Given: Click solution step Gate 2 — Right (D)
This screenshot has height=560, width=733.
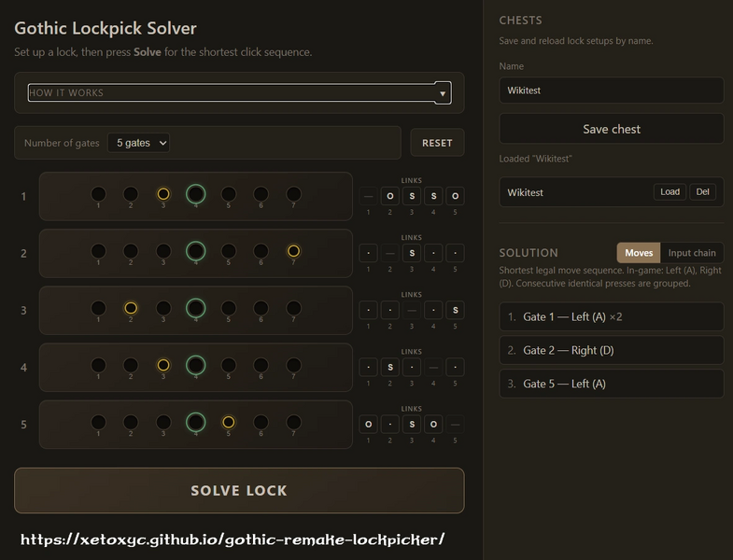Looking at the screenshot, I should click(x=611, y=350).
